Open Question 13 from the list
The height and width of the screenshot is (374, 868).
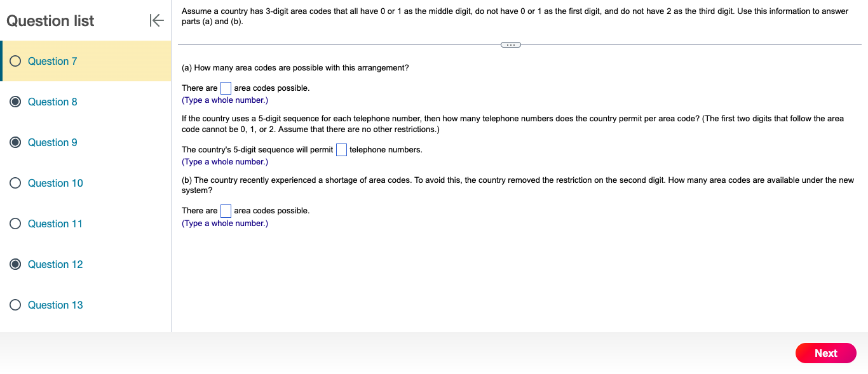(x=55, y=305)
